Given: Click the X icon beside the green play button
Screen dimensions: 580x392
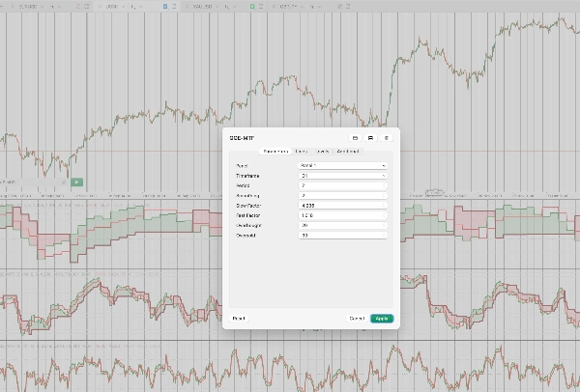Looking at the screenshot, I should click(x=65, y=181).
